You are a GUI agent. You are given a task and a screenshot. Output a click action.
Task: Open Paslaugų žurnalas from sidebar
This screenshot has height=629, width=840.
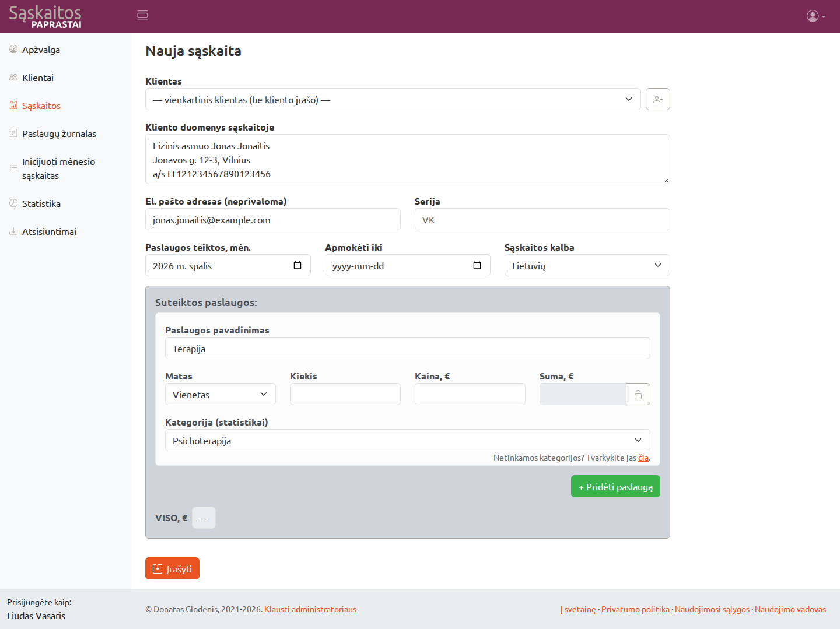click(x=65, y=133)
